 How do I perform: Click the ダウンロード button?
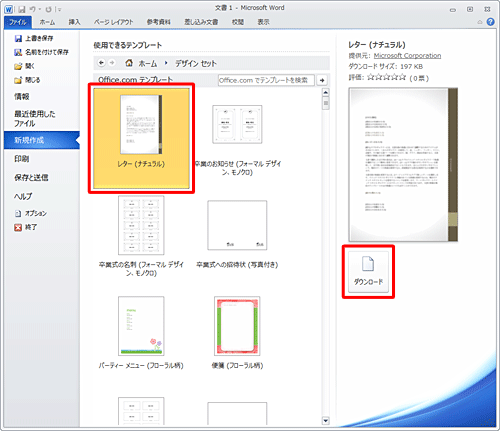click(368, 272)
